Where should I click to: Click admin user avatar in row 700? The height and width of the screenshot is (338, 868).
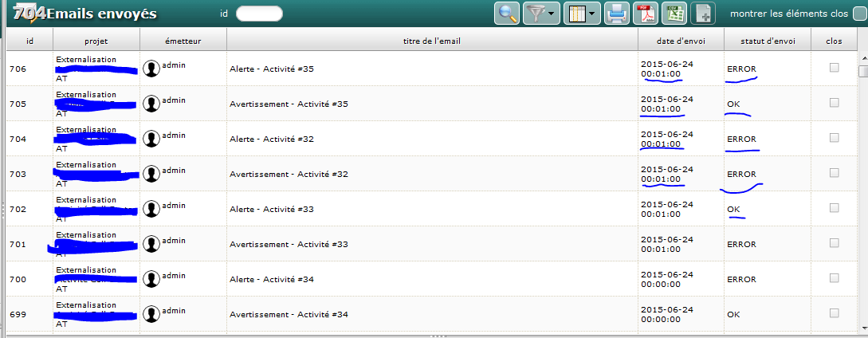tap(151, 279)
